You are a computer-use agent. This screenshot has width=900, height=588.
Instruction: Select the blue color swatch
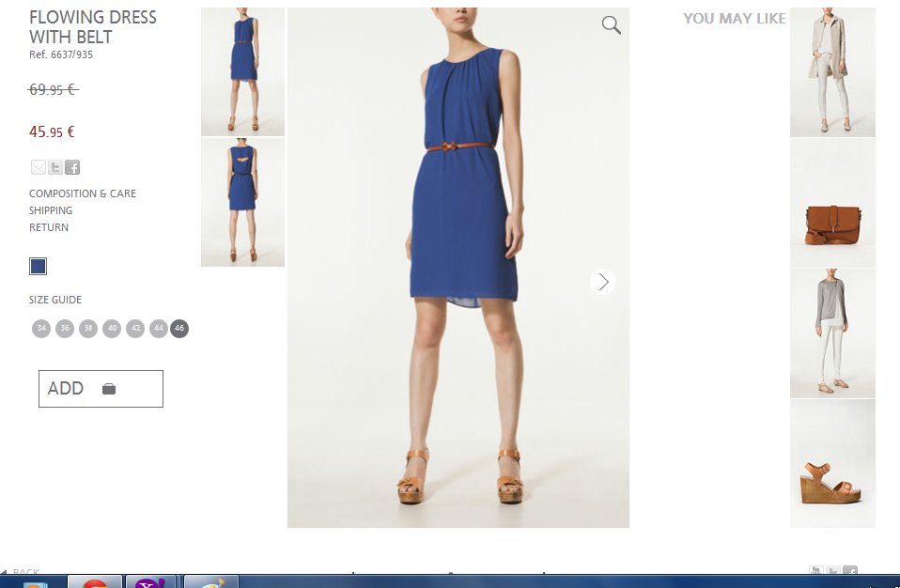point(38,266)
